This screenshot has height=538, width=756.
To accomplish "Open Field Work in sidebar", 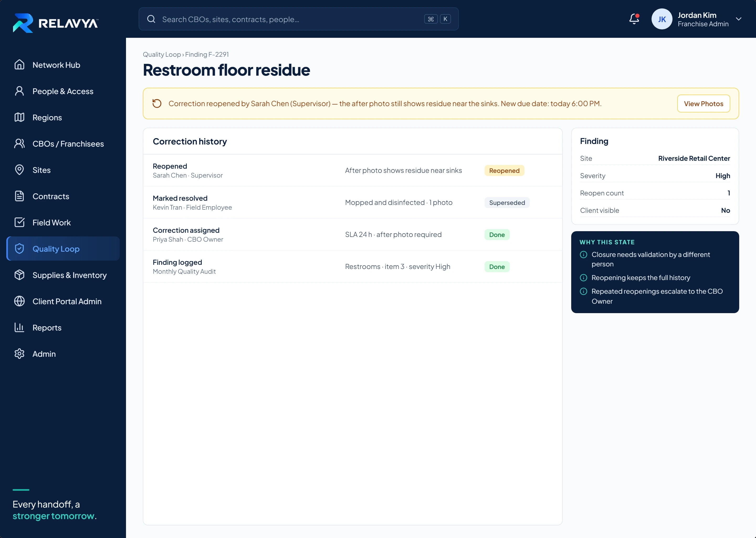I will tap(63, 222).
